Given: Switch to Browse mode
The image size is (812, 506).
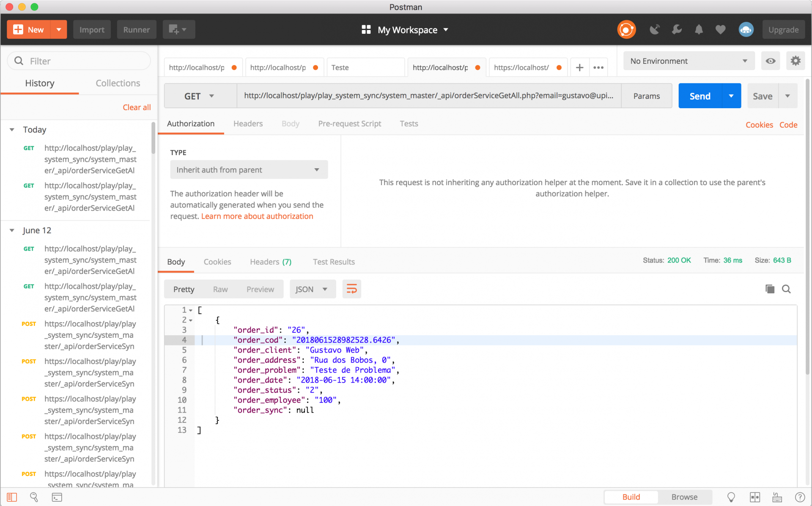Looking at the screenshot, I should pos(684,497).
